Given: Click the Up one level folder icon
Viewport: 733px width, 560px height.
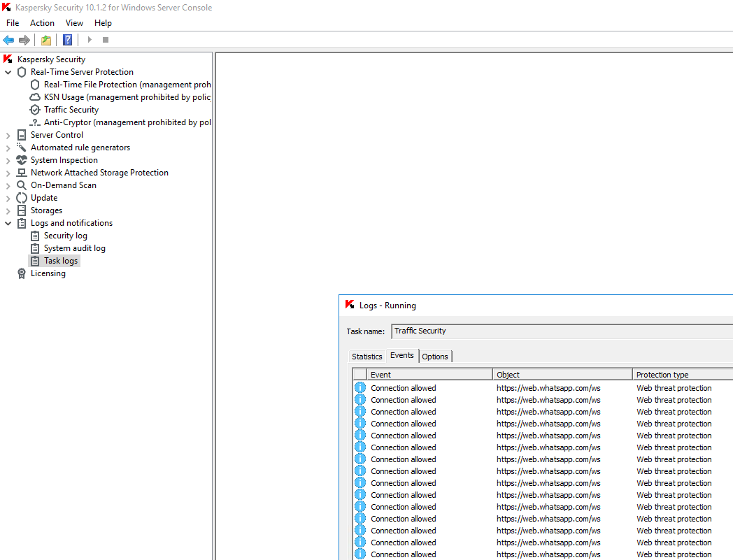Looking at the screenshot, I should [46, 41].
